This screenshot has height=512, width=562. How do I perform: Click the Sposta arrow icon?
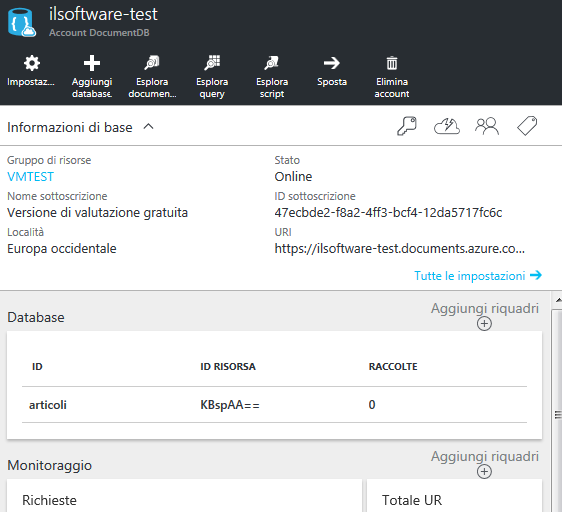(x=332, y=63)
